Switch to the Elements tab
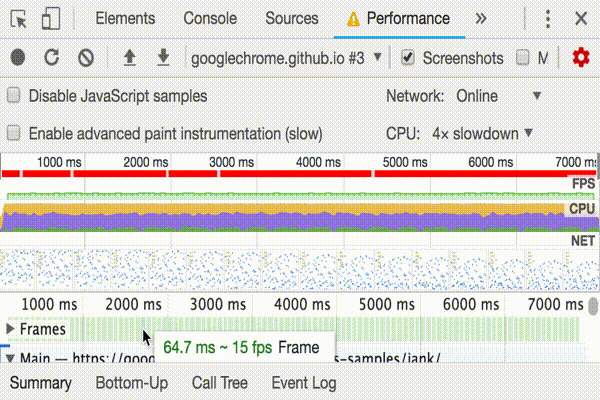The width and height of the screenshot is (600, 400). [125, 18]
